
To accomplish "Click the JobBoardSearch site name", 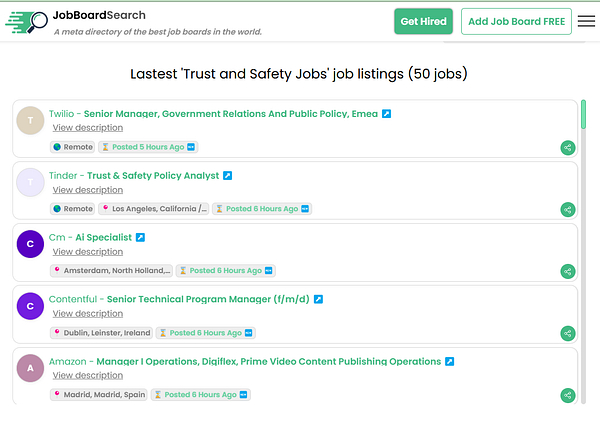I will point(99,15).
